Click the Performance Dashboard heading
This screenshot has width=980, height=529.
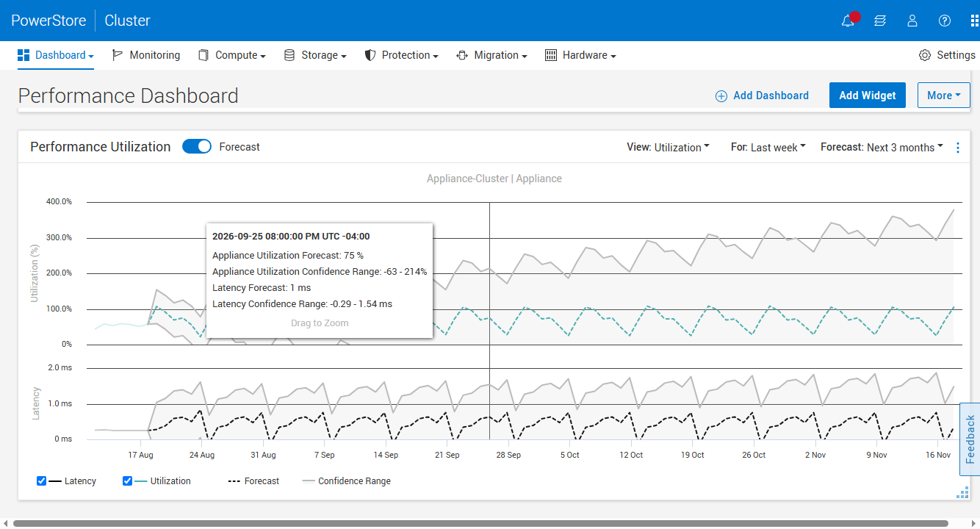click(x=129, y=96)
